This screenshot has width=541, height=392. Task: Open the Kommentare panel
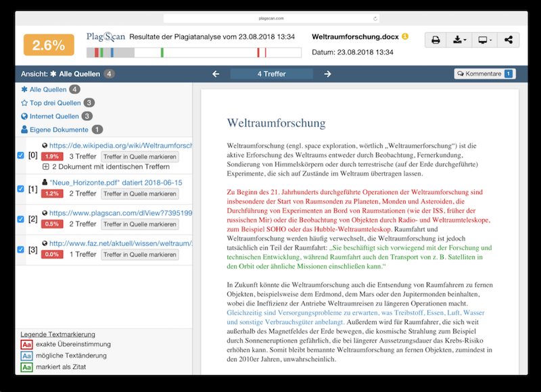(x=485, y=74)
